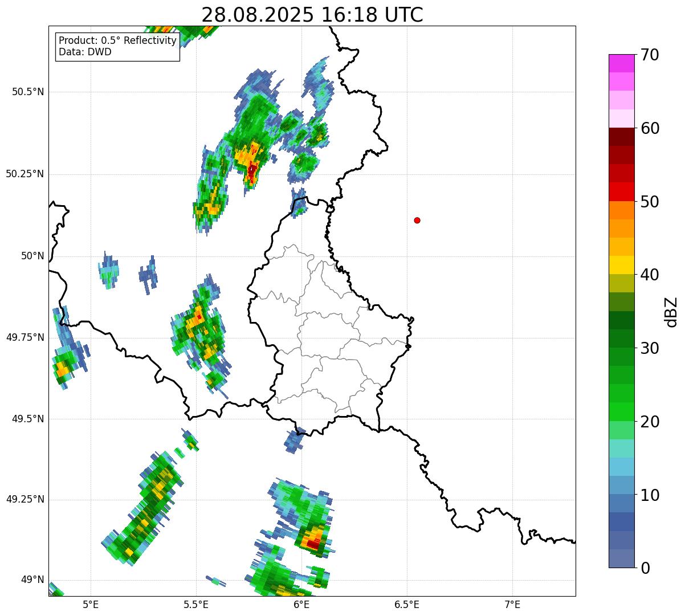Click the 6°E longitude label

(x=301, y=604)
